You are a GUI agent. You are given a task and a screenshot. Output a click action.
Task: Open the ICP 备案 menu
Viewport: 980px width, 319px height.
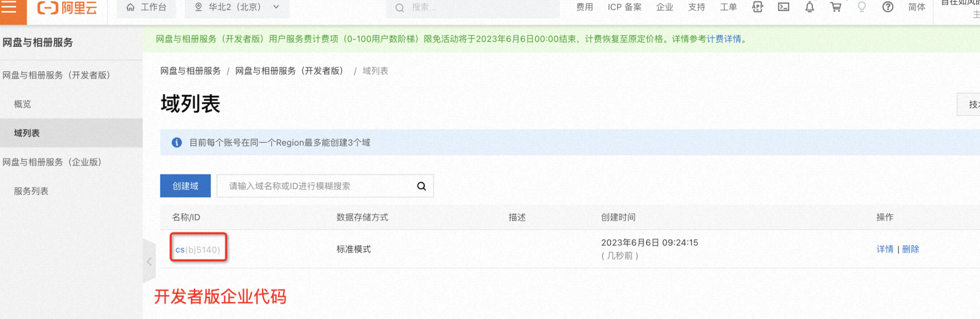624,7
